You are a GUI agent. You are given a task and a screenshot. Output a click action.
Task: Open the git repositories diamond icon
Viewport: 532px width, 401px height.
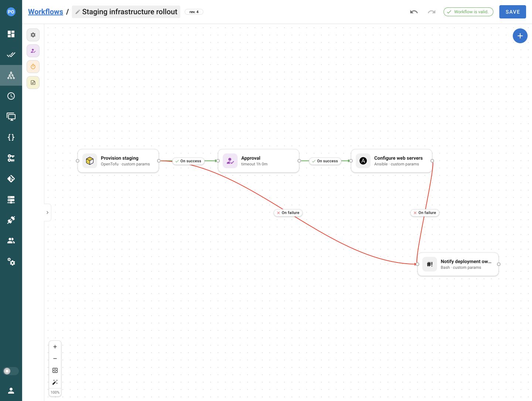coord(11,179)
